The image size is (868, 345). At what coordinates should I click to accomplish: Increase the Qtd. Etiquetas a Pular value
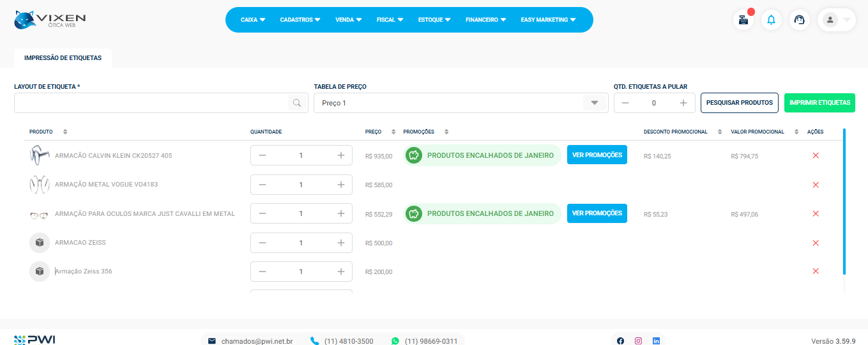683,103
